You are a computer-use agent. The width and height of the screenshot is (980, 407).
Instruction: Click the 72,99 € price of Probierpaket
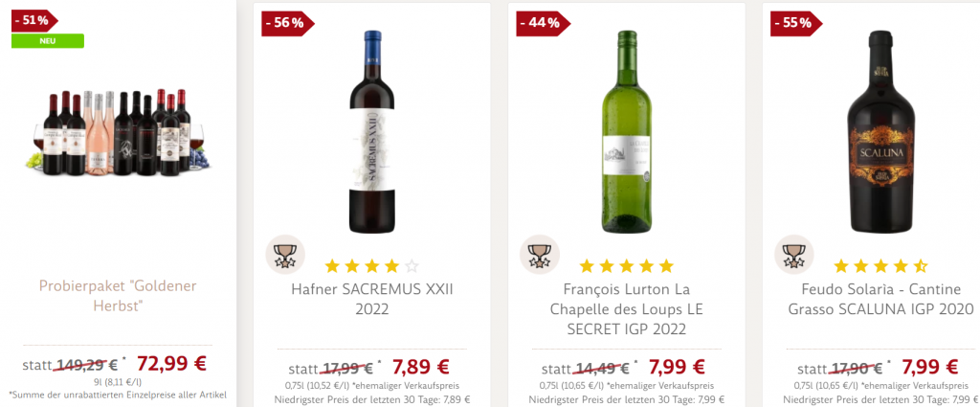[x=172, y=364]
